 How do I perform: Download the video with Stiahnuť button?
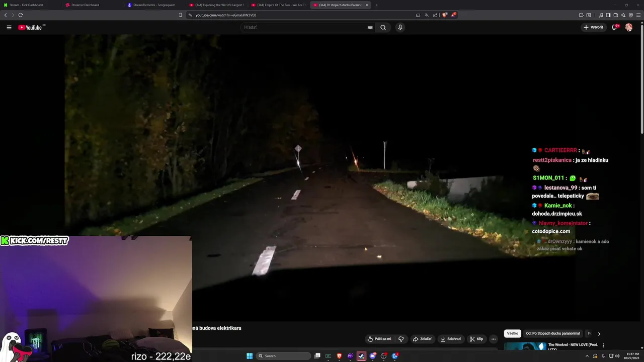click(x=451, y=339)
